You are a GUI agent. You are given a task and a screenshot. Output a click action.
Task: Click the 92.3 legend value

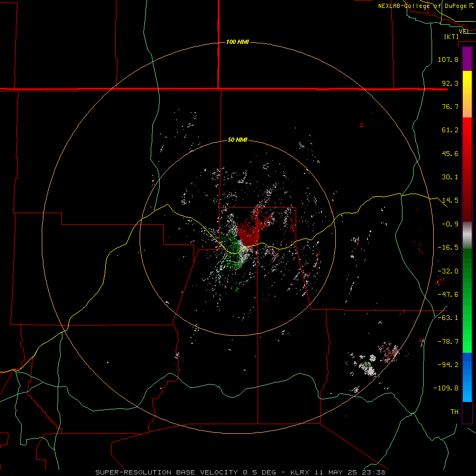[x=450, y=83]
